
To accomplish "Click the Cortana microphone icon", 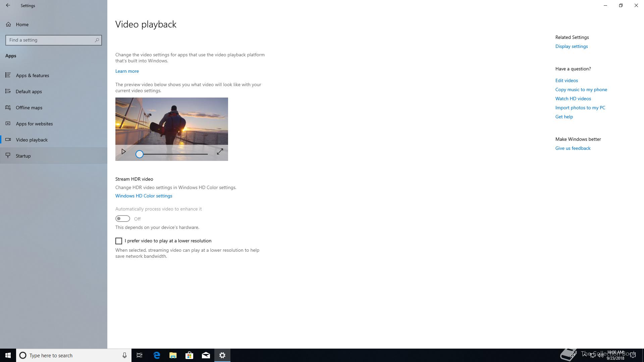I will pos(124,355).
